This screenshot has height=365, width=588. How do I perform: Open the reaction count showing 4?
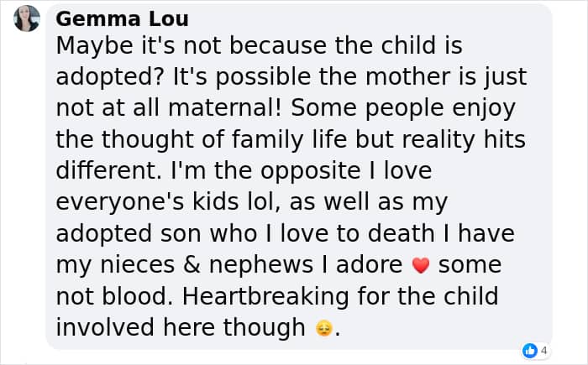pyautogui.click(x=543, y=350)
